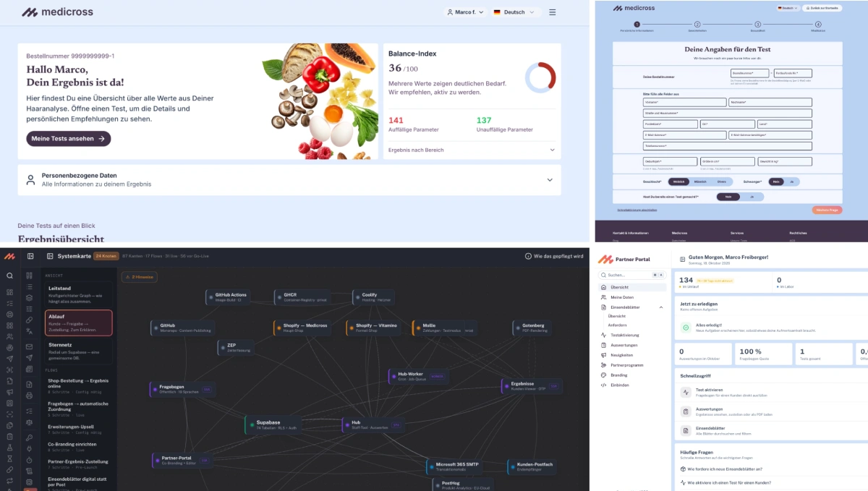Click the key icon in Systemkarte rail
Image resolution: width=868 pixels, height=491 pixels.
(29, 438)
